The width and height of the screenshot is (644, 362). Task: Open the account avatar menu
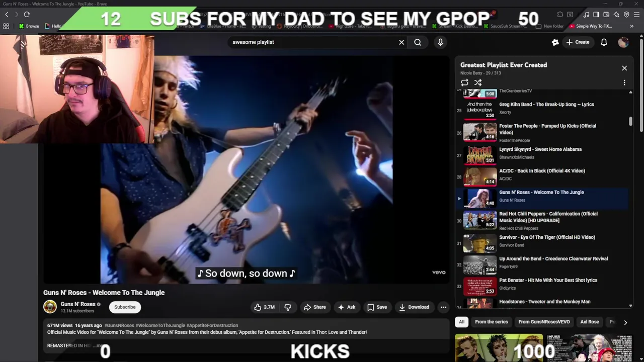(623, 42)
